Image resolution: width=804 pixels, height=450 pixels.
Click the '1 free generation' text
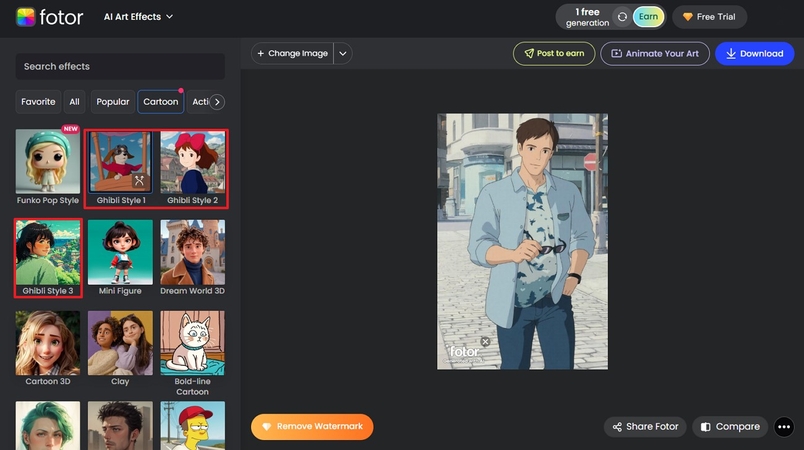[x=587, y=17]
